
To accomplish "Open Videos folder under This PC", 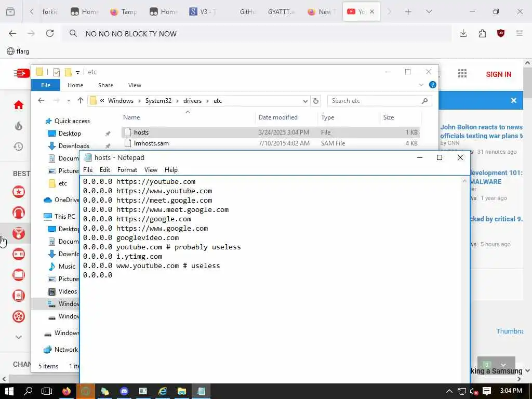I will pos(68,291).
